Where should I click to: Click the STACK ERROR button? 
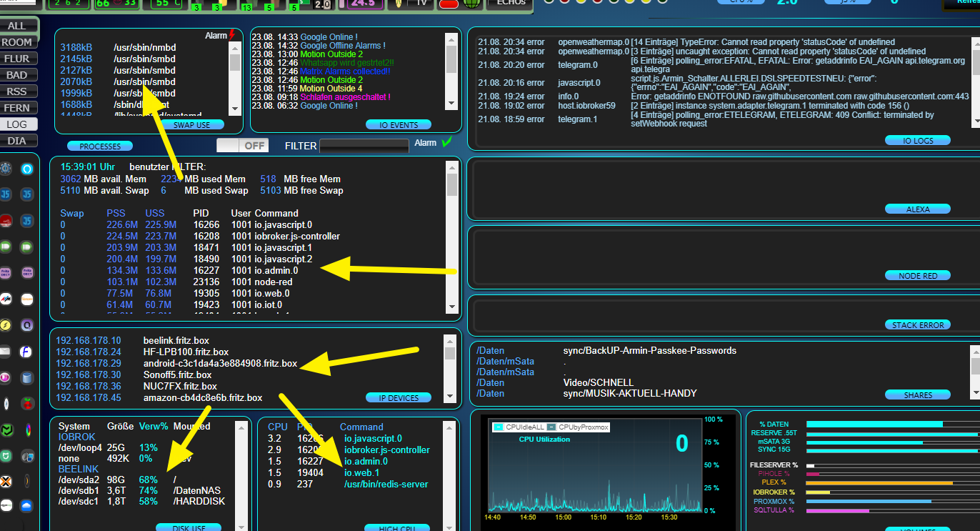click(x=918, y=324)
